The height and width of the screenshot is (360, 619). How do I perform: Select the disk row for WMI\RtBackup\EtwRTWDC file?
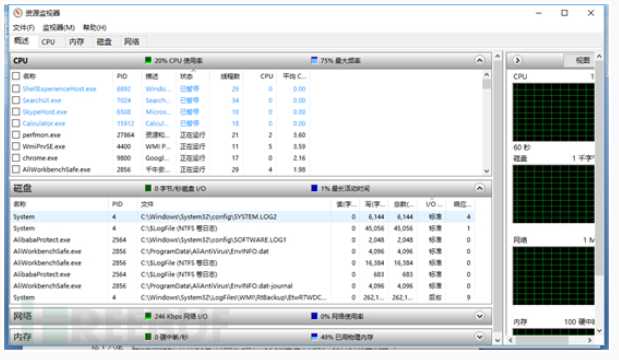[243, 297]
